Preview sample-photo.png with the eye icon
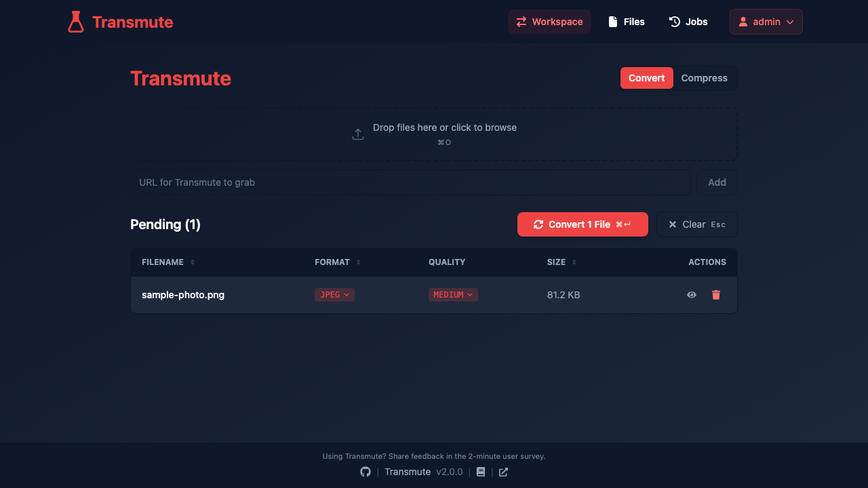868x488 pixels. pyautogui.click(x=692, y=295)
